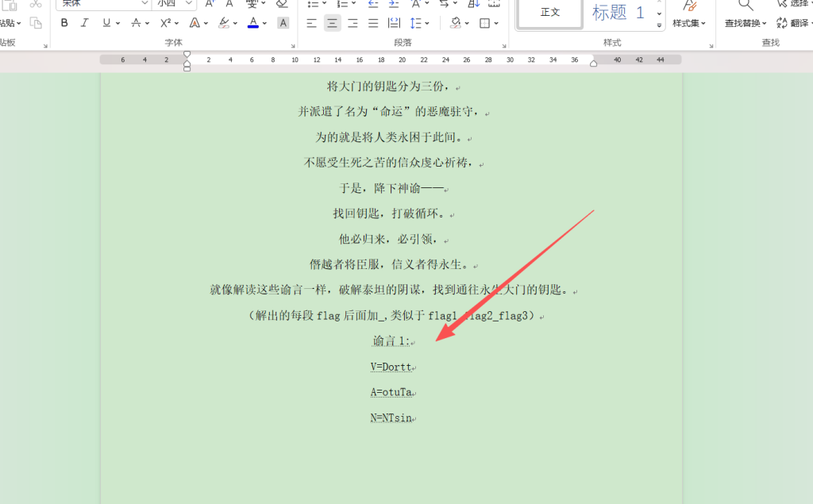
Task: Expand the styles gallery list
Action: pos(659,26)
